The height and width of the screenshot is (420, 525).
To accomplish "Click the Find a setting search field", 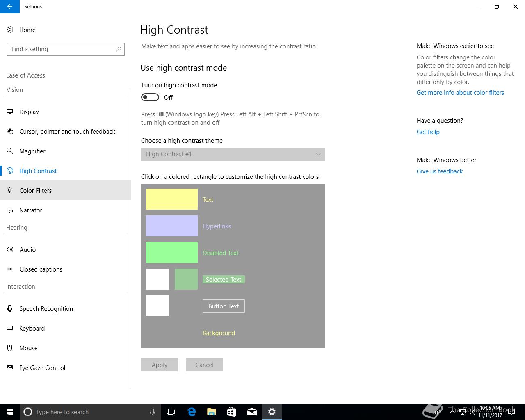I will (x=66, y=49).
